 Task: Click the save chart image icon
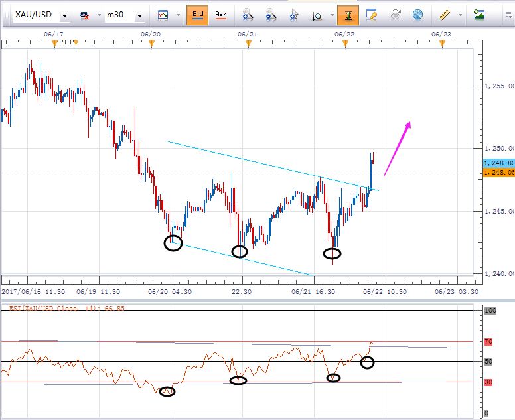click(479, 14)
